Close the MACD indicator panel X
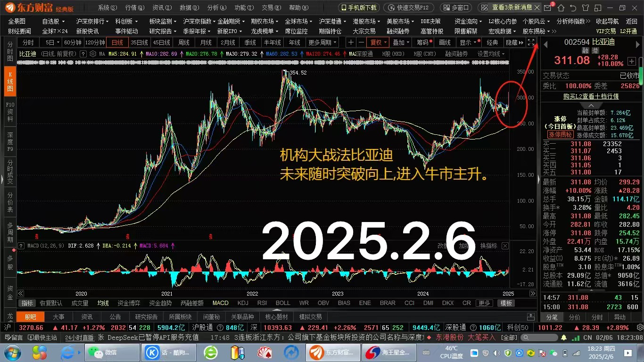644x362 pixels. pyautogui.click(x=505, y=246)
